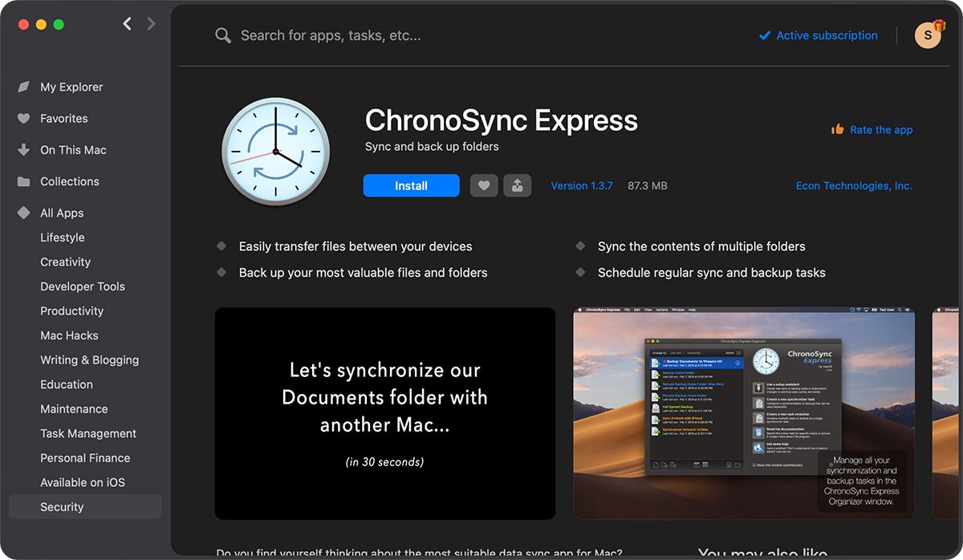Image resolution: width=963 pixels, height=560 pixels.
Task: Add app to favorites with heart button
Action: point(484,185)
